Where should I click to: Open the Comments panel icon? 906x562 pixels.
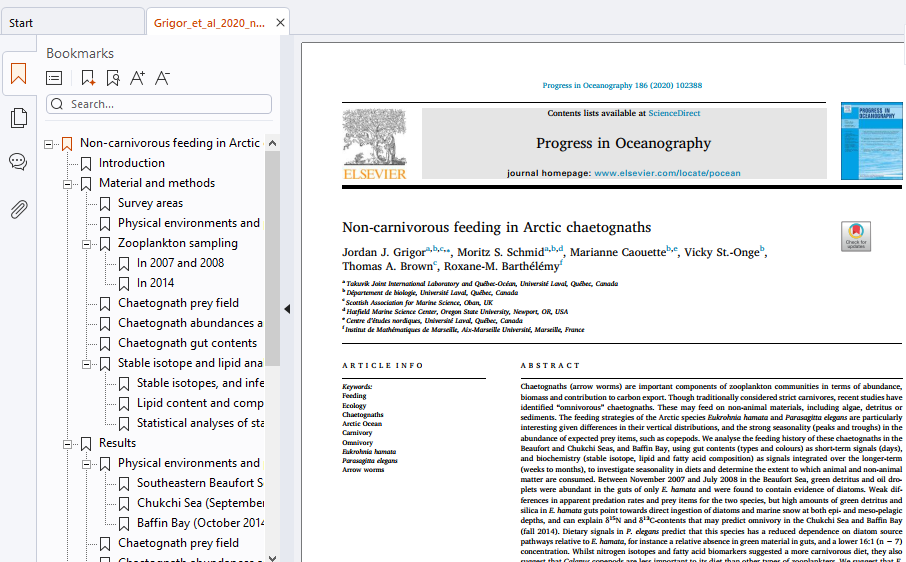[x=18, y=162]
